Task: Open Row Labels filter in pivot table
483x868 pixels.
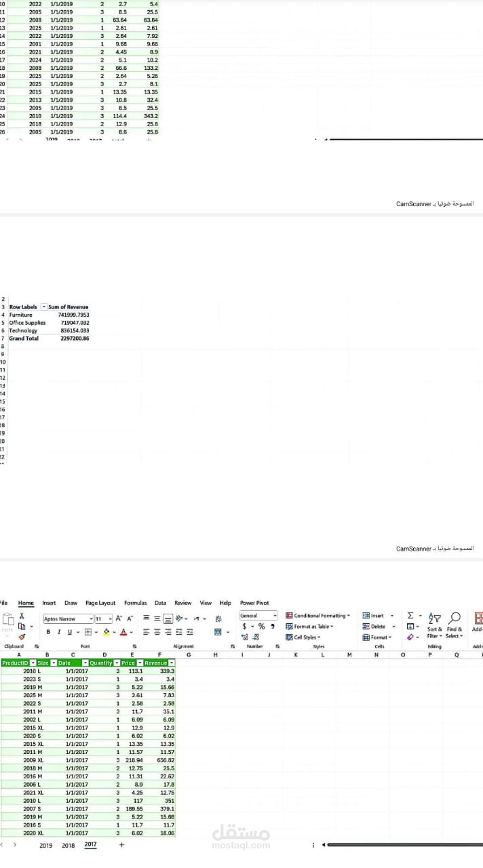Action: pyautogui.click(x=44, y=307)
